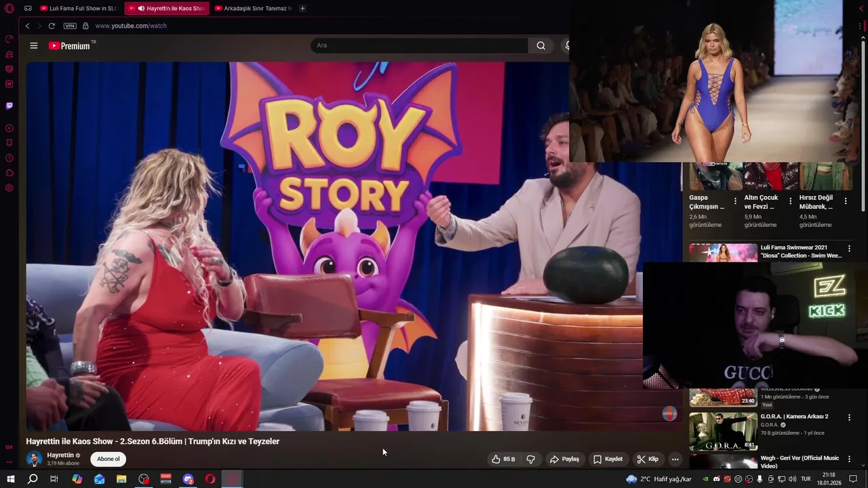Viewport: 868px width, 488px height.
Task: Click the www.youtube.com/watch address field
Action: point(131,26)
